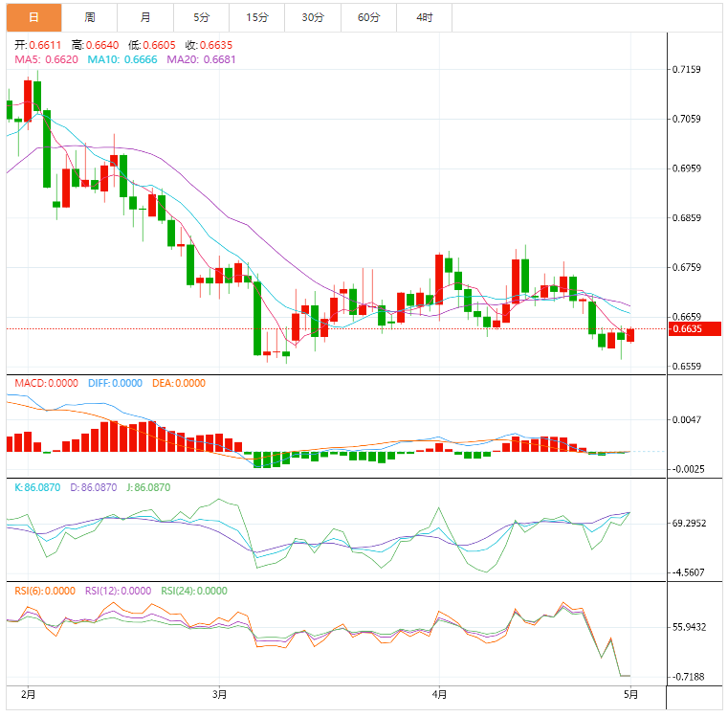This screenshot has width=728, height=717.
Task: Click the D:86.0870 KDJ label
Action: (x=94, y=487)
